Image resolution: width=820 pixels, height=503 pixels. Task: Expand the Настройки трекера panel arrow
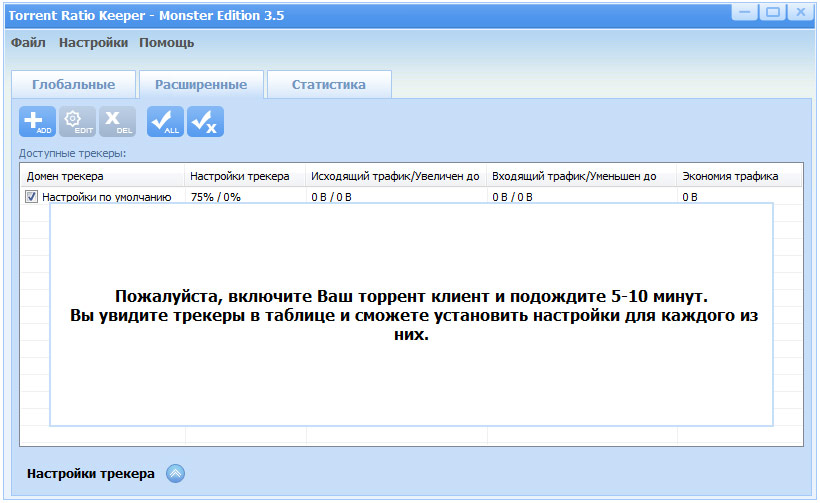(x=175, y=474)
